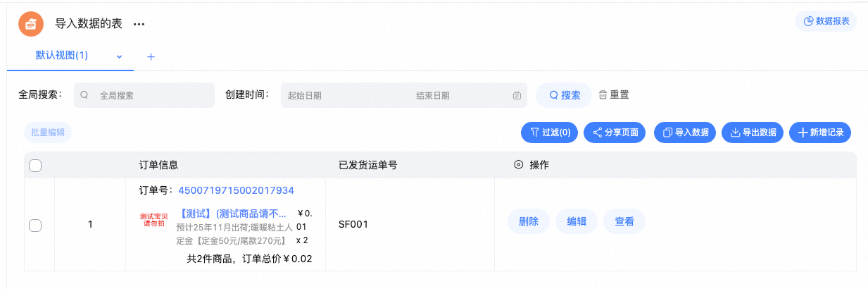Screen dimensions: 868x289
Task: Open the three-dots menu beside table title
Action: [139, 24]
